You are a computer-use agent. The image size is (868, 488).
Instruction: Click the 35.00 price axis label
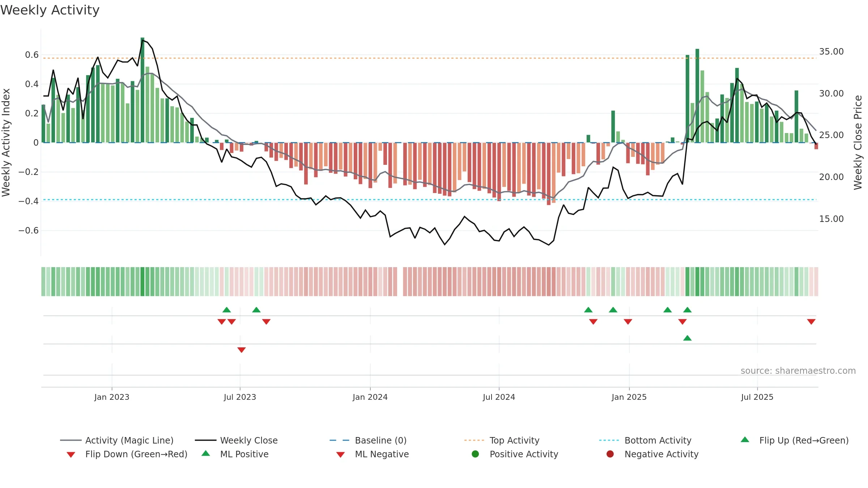(831, 52)
